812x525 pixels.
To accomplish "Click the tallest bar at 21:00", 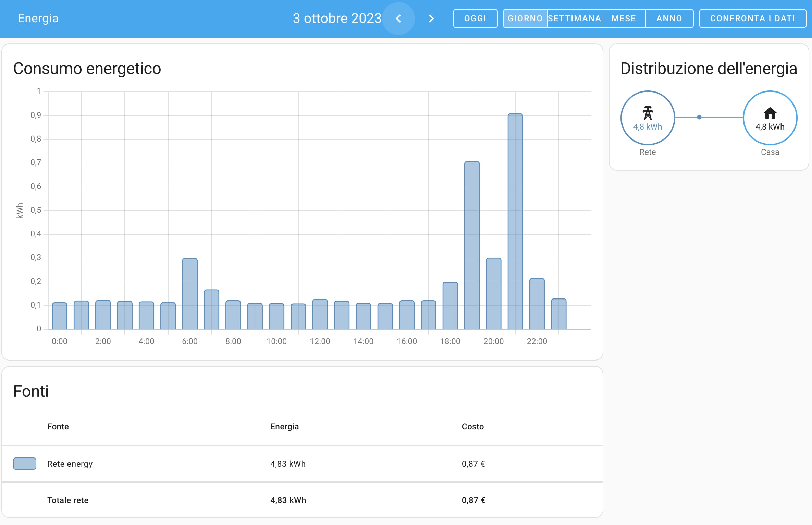I will (515, 221).
